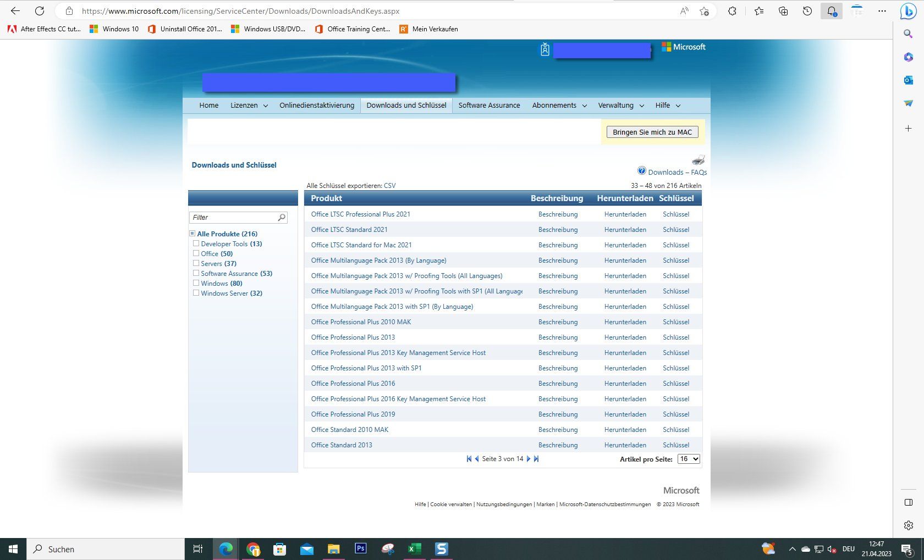Screen dimensions: 924x560
Task: Click the filter search magnifier icon
Action: (x=282, y=218)
